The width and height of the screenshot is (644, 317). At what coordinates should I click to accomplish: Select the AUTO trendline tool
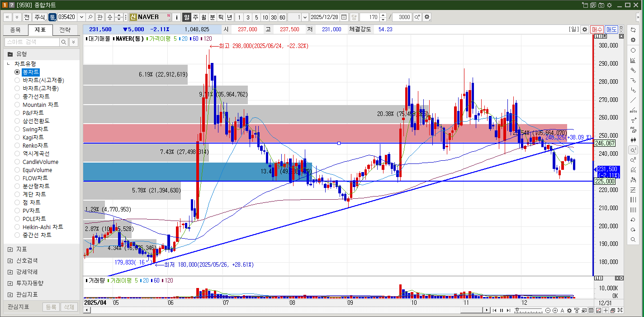pos(633,110)
